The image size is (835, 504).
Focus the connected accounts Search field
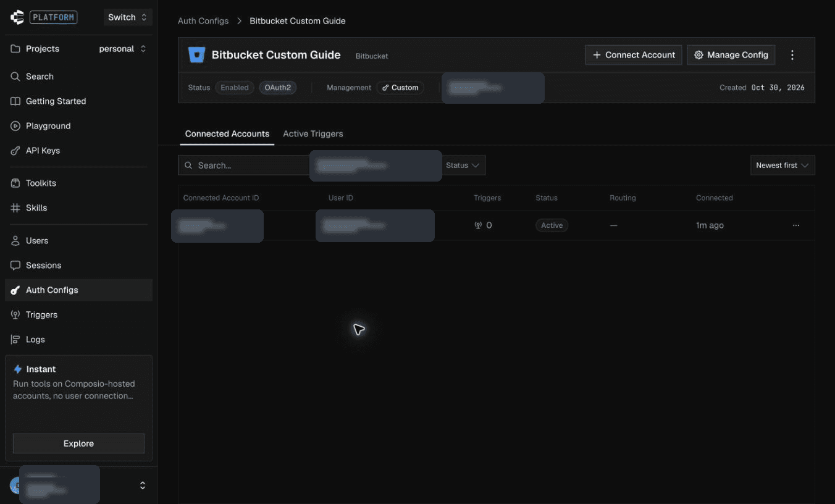tap(245, 166)
